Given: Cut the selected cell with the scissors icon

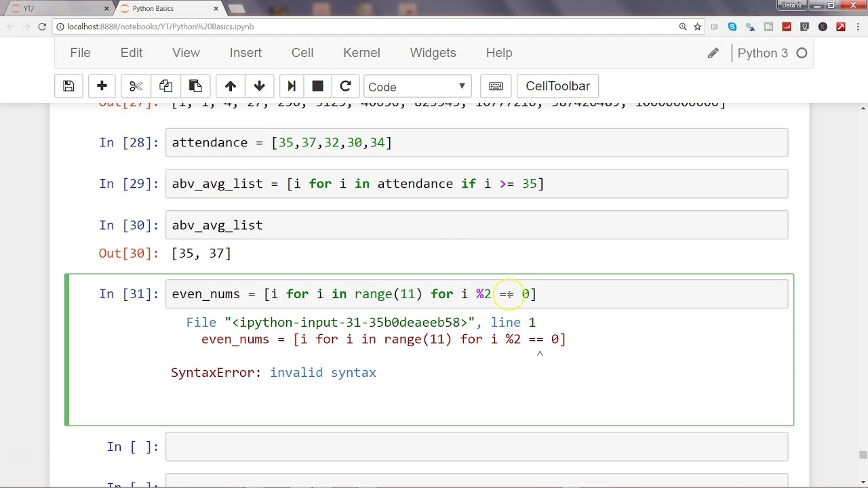Looking at the screenshot, I should [136, 86].
